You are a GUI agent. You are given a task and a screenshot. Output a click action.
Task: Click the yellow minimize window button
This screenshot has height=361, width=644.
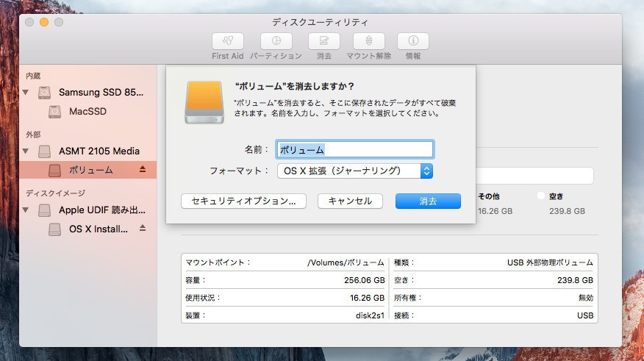pos(44,22)
